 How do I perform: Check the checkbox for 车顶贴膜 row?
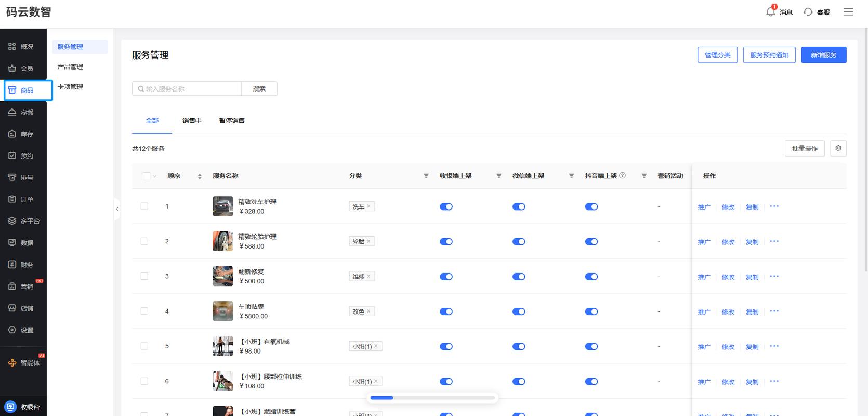pyautogui.click(x=144, y=311)
